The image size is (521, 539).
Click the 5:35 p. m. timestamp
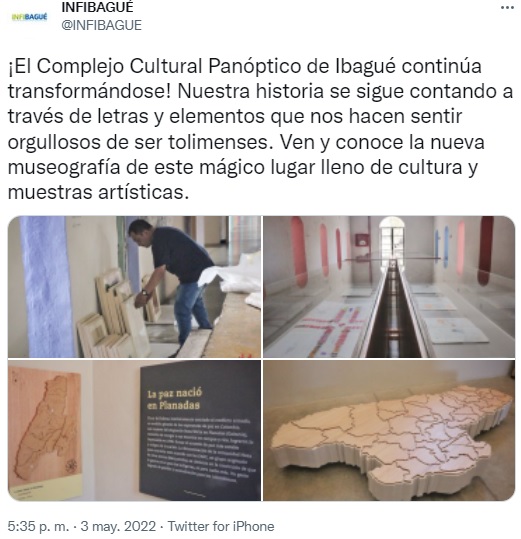click(38, 526)
